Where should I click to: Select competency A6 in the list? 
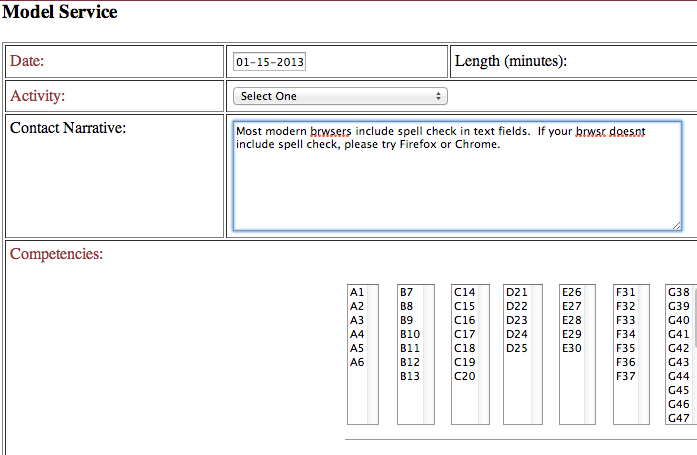click(x=357, y=362)
